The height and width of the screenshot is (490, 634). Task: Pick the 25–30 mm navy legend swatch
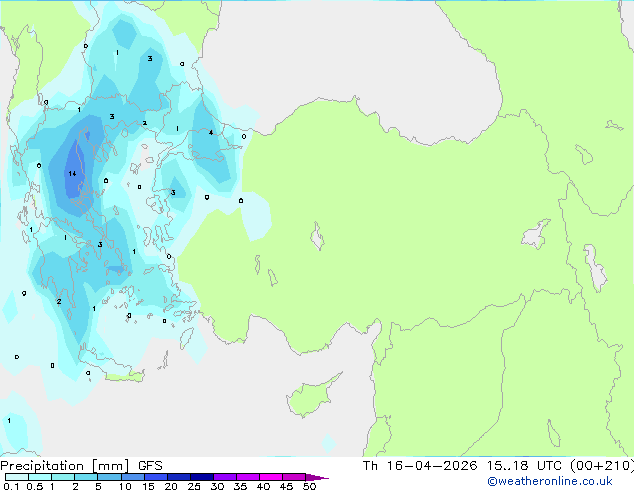pos(202,477)
